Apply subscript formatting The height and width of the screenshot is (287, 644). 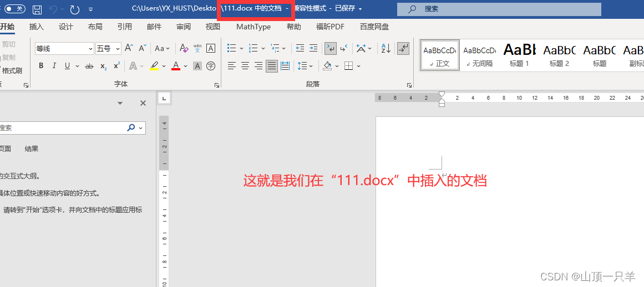[x=103, y=65]
